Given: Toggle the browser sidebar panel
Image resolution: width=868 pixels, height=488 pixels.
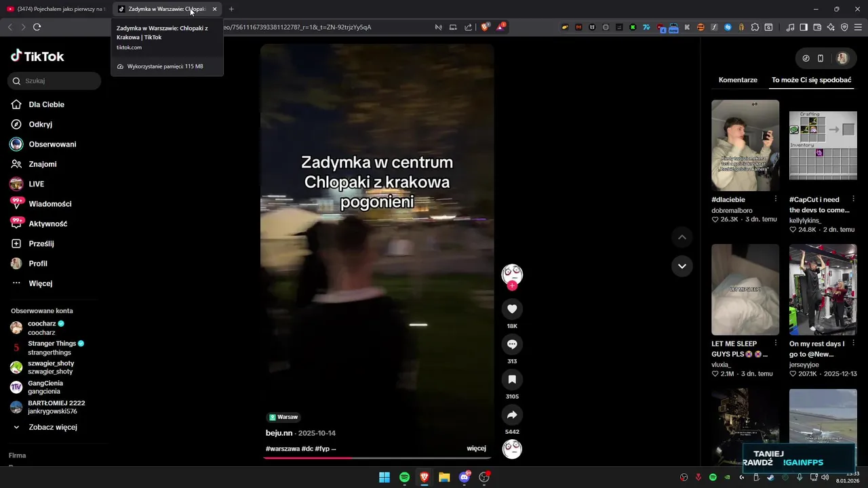Looking at the screenshot, I should coord(804,27).
